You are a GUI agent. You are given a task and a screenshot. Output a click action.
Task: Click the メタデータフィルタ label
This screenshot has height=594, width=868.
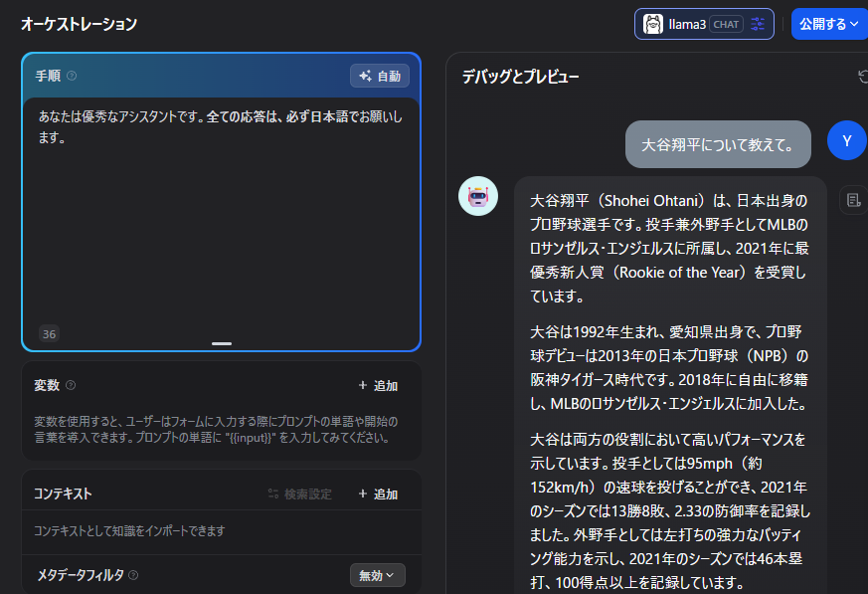81,575
